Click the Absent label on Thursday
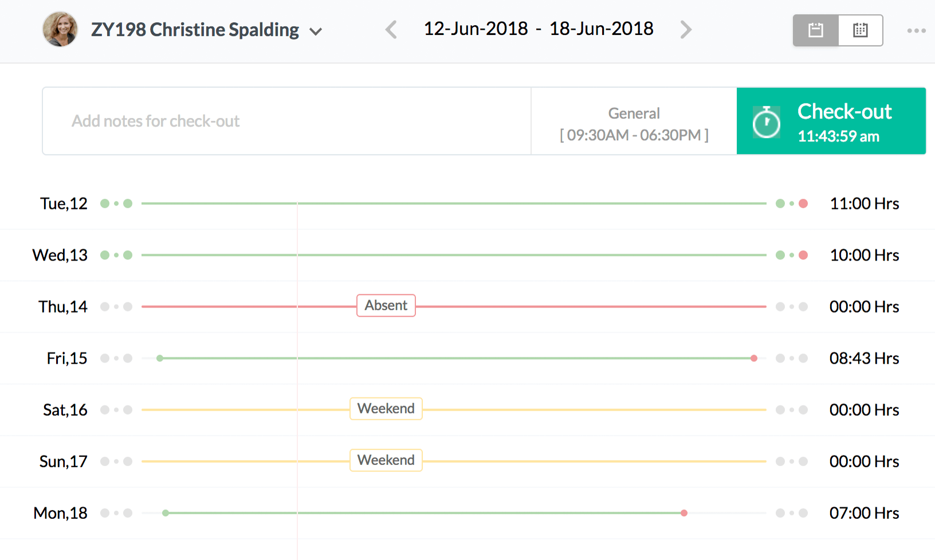935x560 pixels. [386, 306]
